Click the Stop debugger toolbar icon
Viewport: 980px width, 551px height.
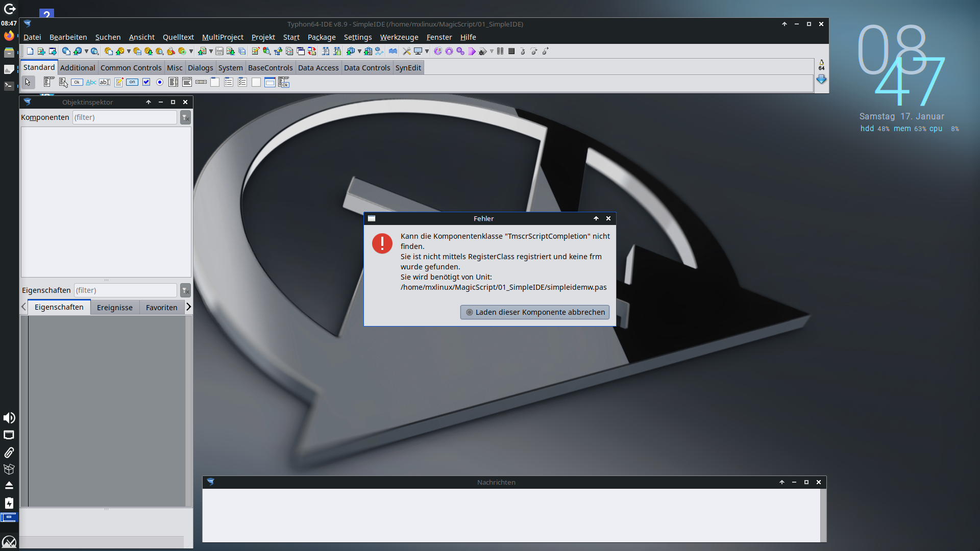(x=511, y=51)
